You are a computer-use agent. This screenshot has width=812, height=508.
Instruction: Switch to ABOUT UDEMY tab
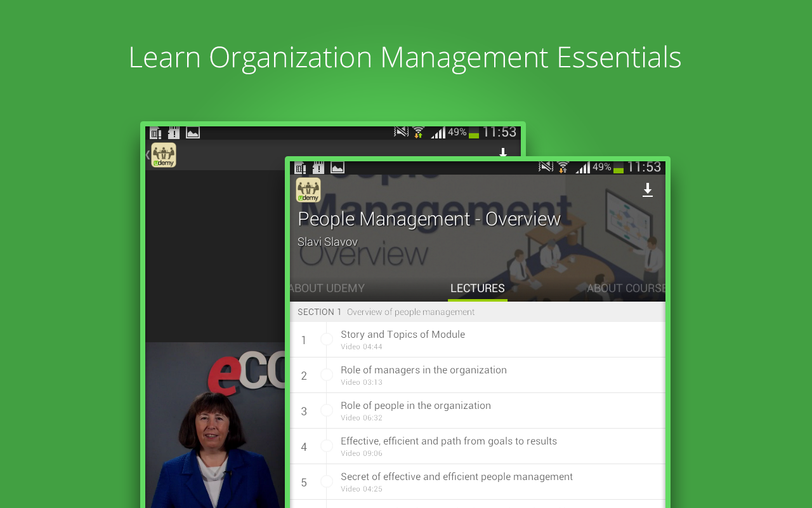point(327,288)
